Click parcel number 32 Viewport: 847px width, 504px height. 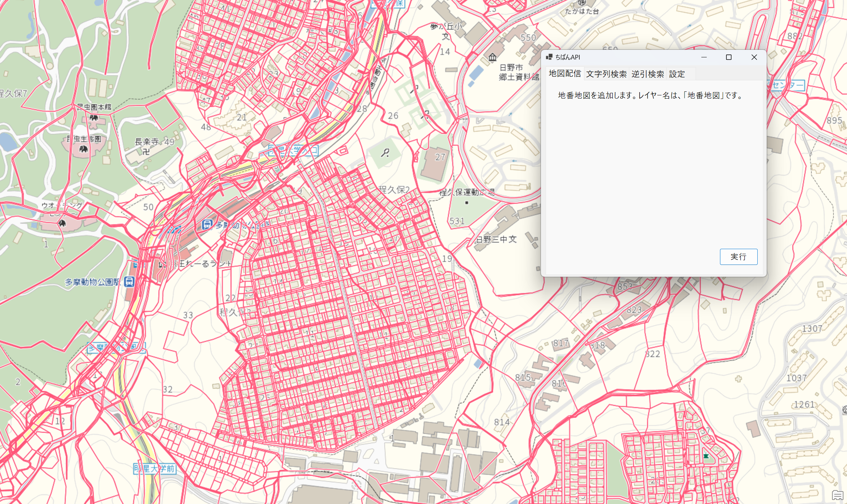(x=168, y=390)
